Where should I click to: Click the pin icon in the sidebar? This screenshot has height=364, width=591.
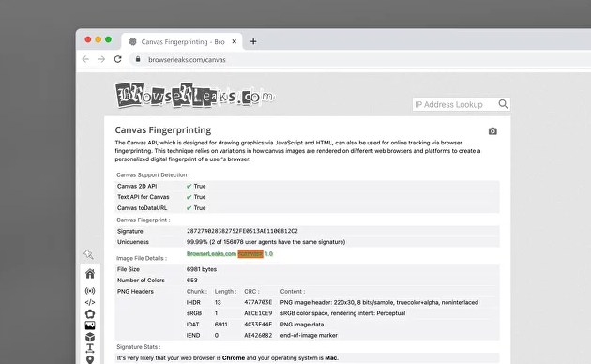tap(89, 254)
